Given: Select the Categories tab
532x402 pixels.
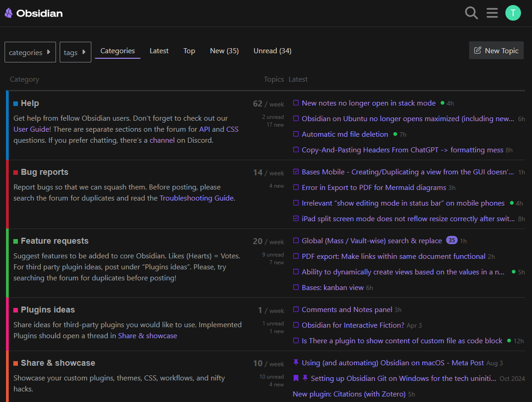Looking at the screenshot, I should (x=118, y=51).
